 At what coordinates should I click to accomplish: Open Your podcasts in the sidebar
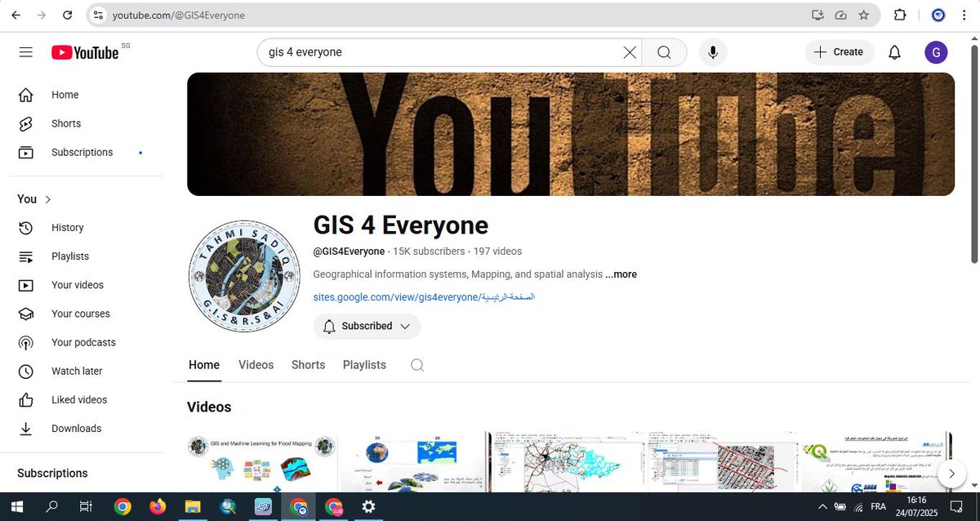pos(86,342)
